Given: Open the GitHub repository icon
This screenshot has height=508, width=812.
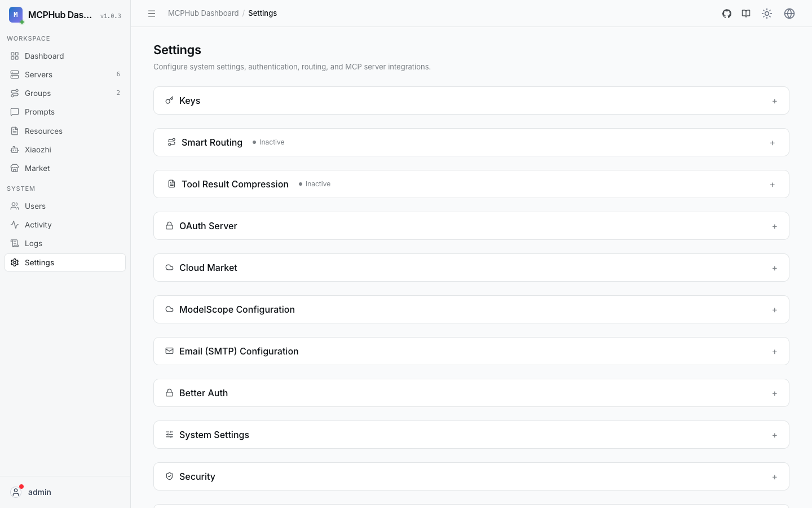Looking at the screenshot, I should click(x=727, y=14).
